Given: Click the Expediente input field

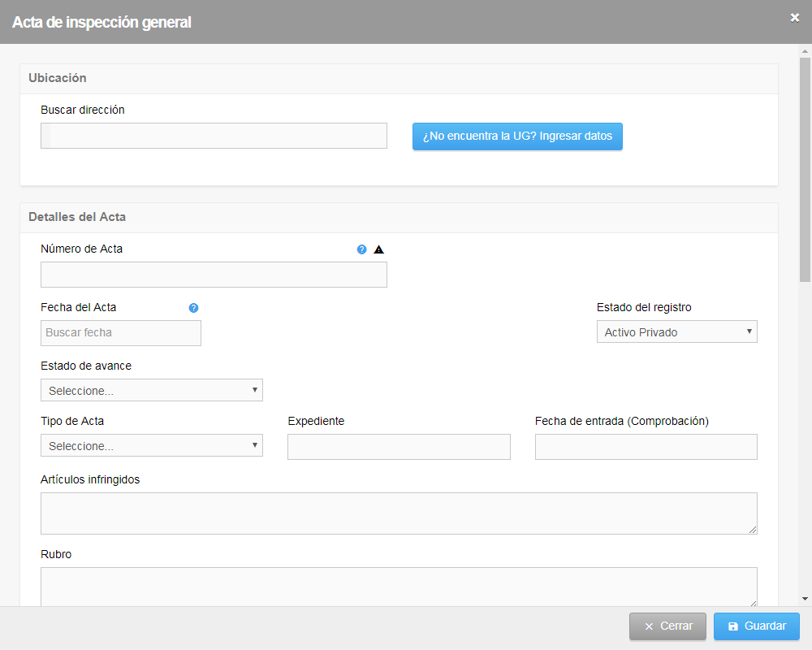Looking at the screenshot, I should (x=399, y=447).
